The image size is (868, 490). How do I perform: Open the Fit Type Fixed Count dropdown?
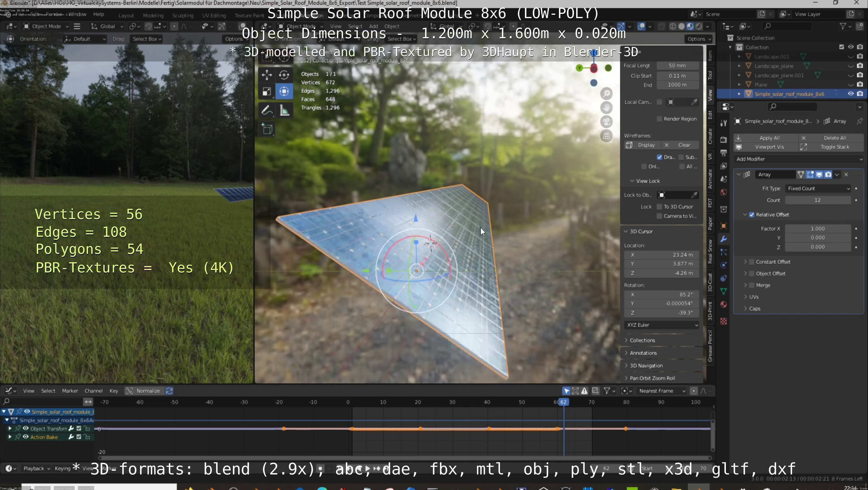818,189
